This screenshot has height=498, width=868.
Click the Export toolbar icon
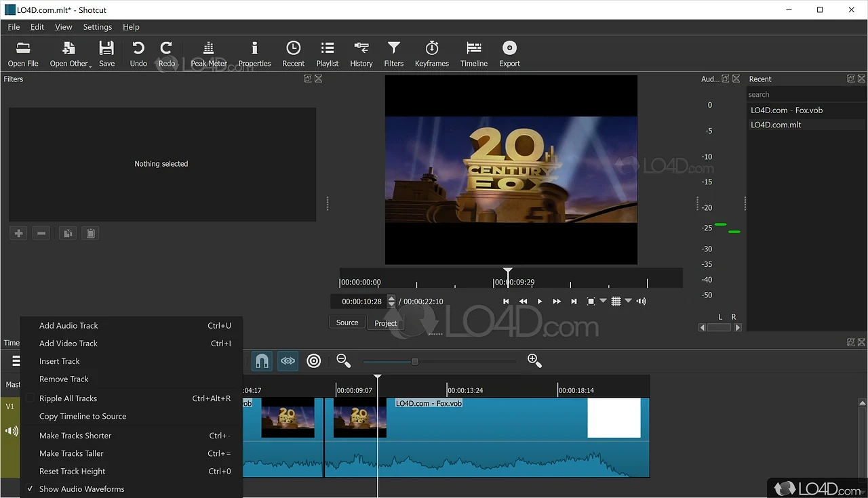click(509, 54)
